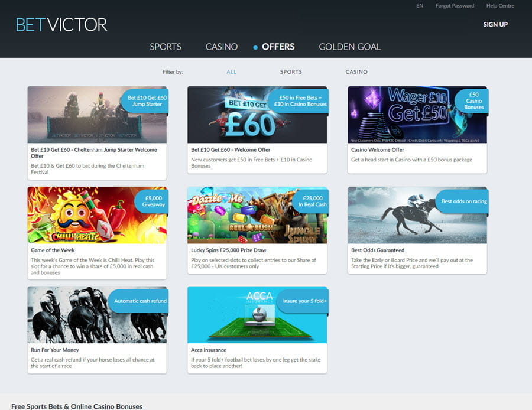The height and width of the screenshot is (410, 532).
Task: Open the Casino navigation tab
Action: pos(222,47)
